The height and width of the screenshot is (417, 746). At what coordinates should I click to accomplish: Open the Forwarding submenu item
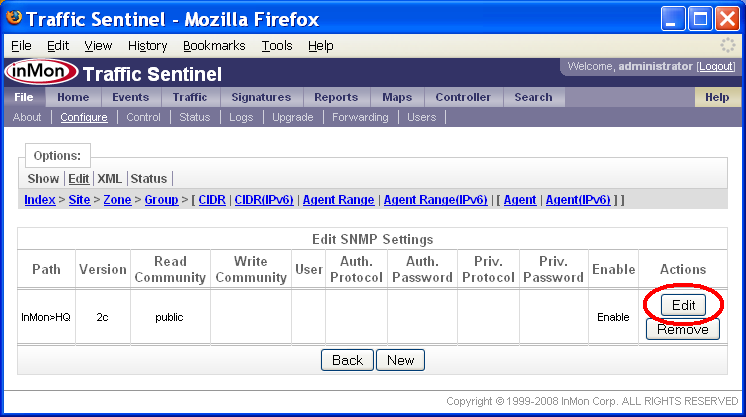coord(360,117)
